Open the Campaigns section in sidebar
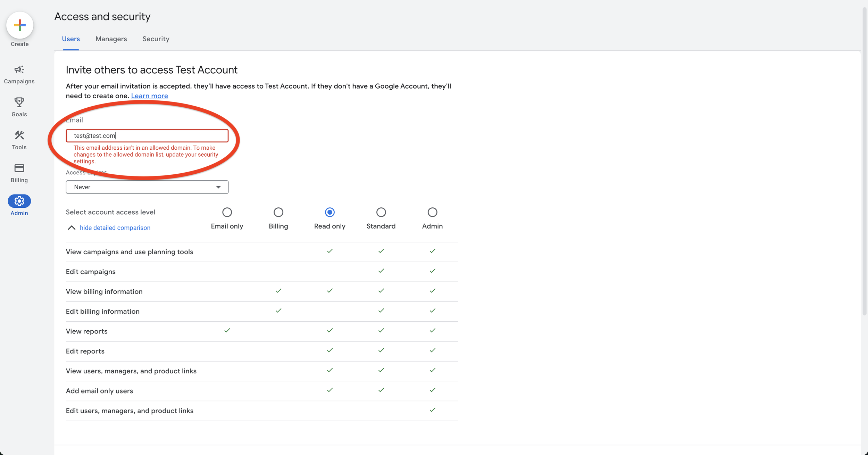The width and height of the screenshot is (868, 455). point(19,69)
